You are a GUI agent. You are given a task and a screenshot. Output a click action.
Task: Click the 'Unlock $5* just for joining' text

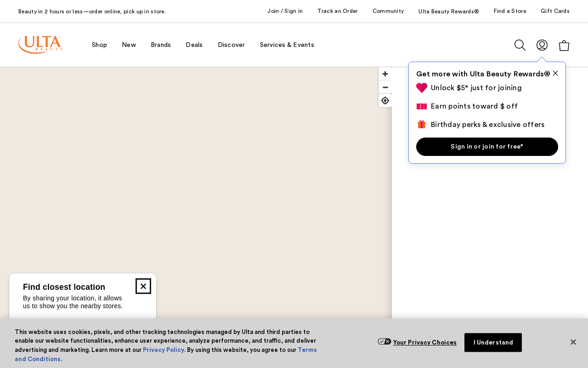(476, 88)
